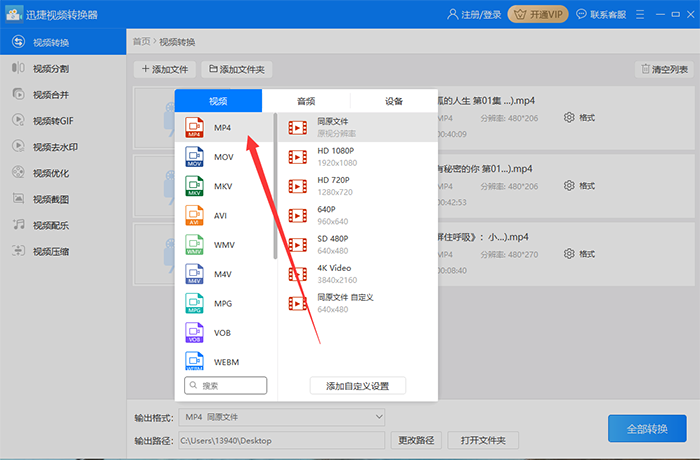Choose the MKV format icon
700x460 pixels.
(x=194, y=186)
